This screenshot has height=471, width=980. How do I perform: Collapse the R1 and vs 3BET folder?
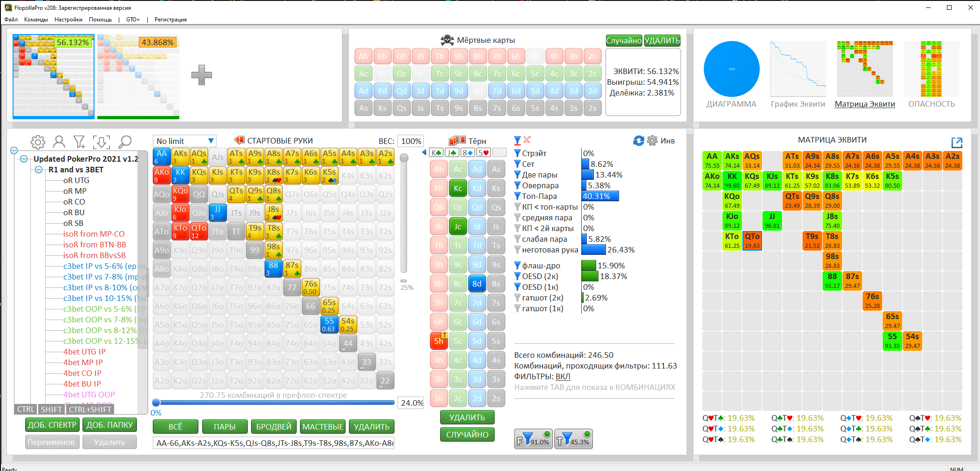tap(39, 170)
